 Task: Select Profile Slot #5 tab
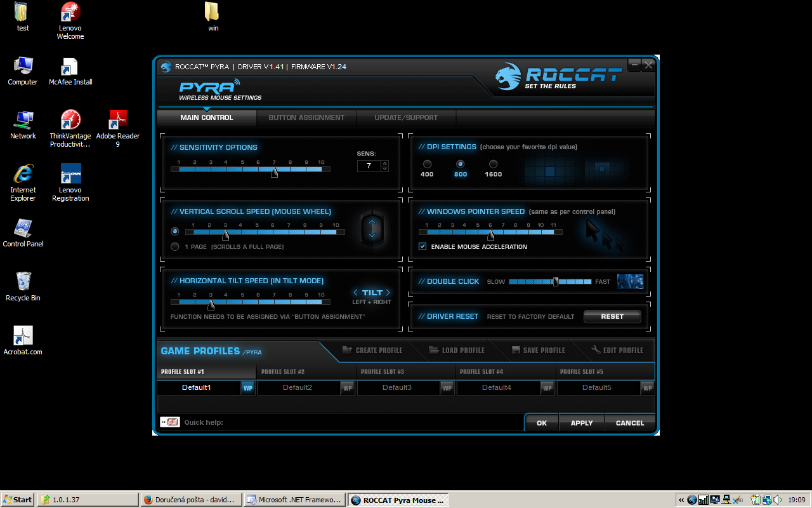click(605, 371)
